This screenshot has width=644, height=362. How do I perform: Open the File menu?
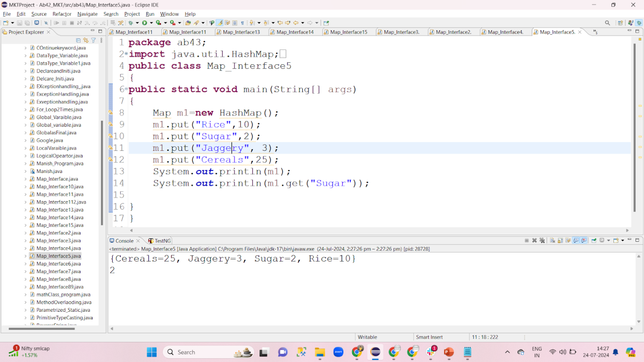[7, 14]
